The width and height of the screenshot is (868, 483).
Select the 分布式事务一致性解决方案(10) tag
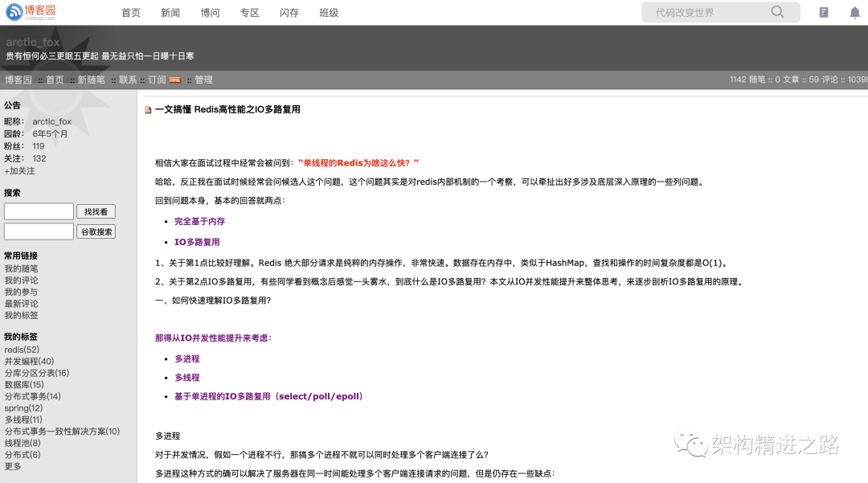click(x=62, y=431)
